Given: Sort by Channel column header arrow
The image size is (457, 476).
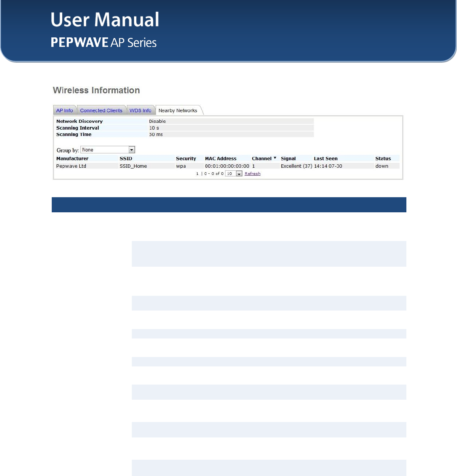Looking at the screenshot, I should [275, 158].
